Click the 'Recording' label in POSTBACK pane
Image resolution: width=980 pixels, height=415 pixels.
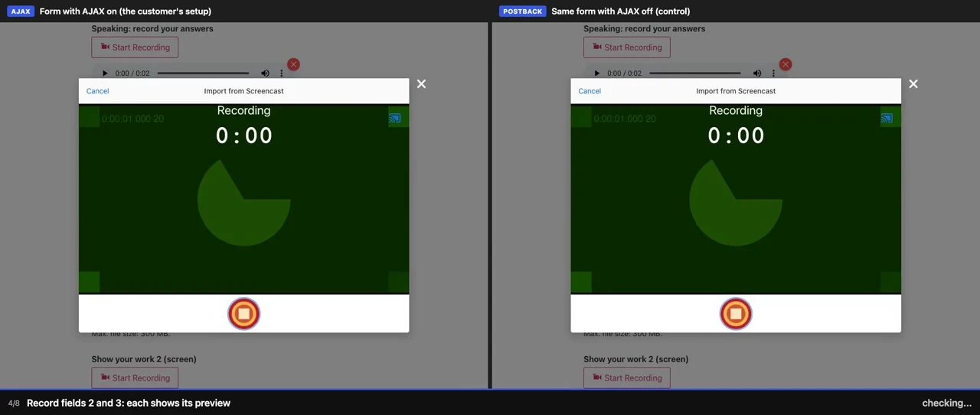pos(736,110)
